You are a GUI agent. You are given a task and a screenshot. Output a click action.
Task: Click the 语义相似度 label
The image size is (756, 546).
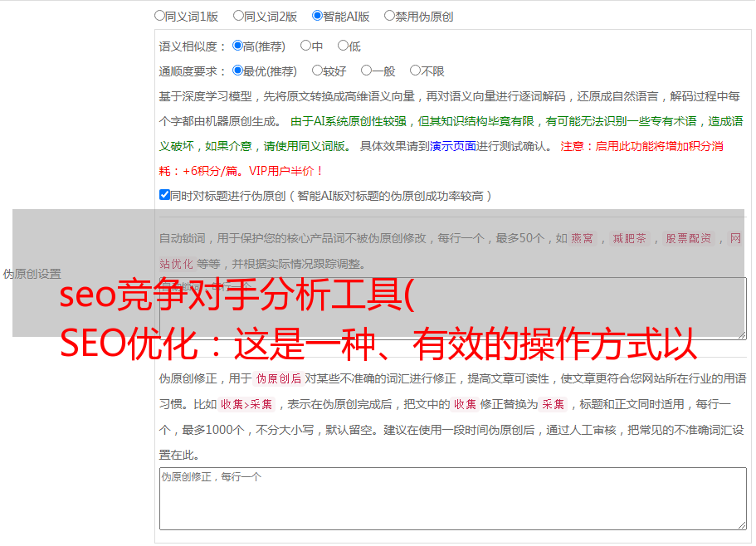(192, 46)
